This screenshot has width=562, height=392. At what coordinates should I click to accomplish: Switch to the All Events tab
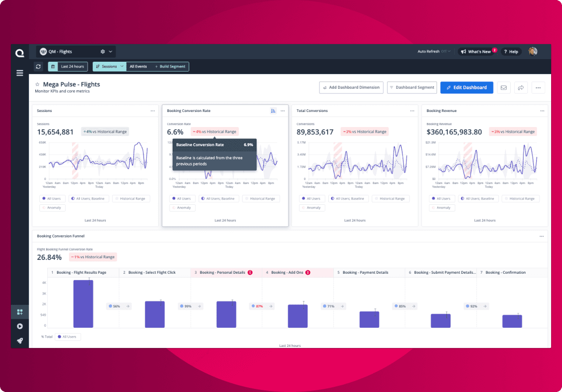[x=138, y=66]
